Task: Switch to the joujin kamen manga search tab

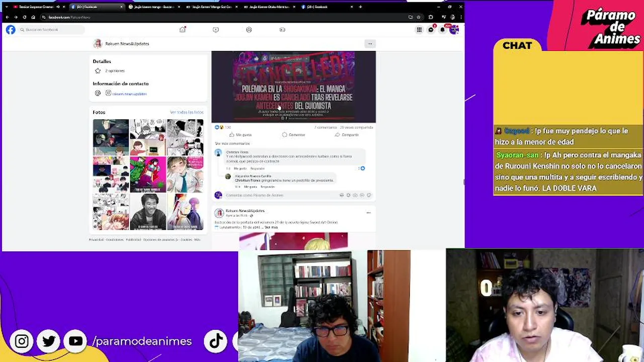Action: [154, 7]
